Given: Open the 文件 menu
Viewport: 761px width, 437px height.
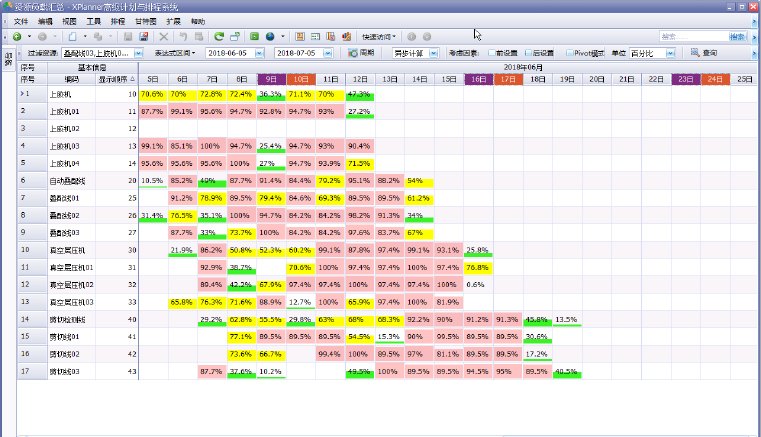Looking at the screenshot, I should (21, 21).
